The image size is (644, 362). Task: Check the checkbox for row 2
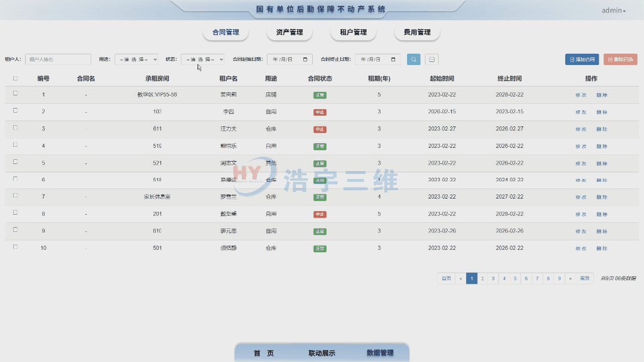pos(15,110)
